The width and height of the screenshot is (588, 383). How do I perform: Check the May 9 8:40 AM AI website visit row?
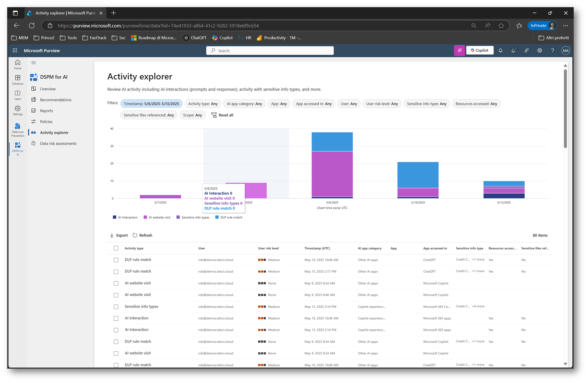click(116, 295)
